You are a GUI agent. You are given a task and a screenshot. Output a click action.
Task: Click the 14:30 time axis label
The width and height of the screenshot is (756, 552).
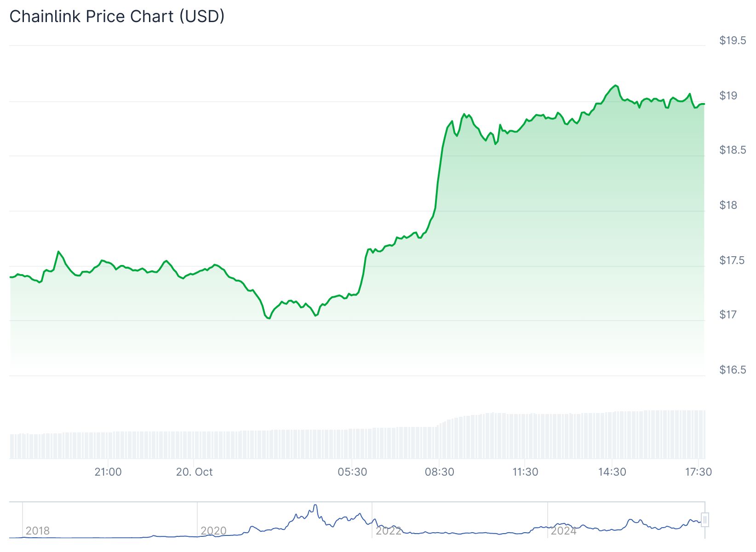612,472
